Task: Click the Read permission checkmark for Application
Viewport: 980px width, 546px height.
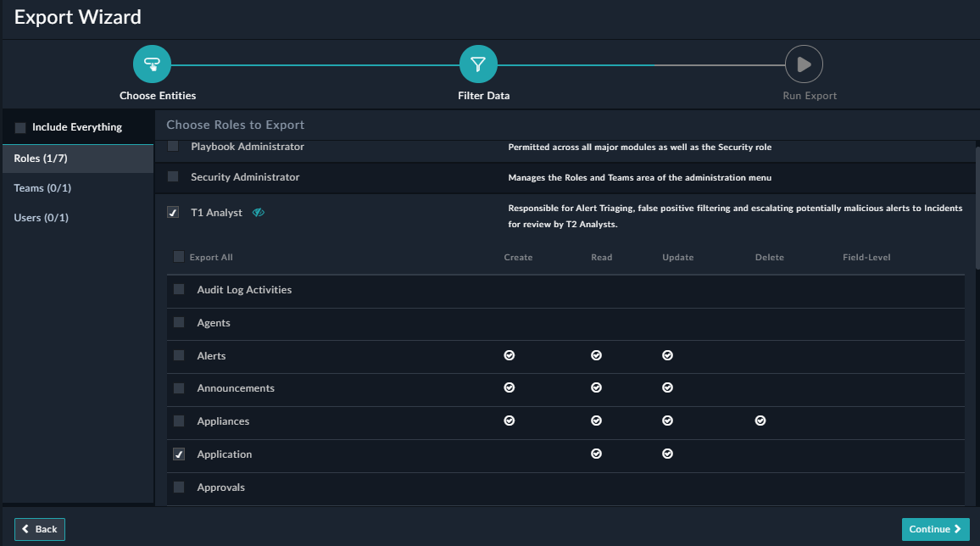Action: [596, 454]
